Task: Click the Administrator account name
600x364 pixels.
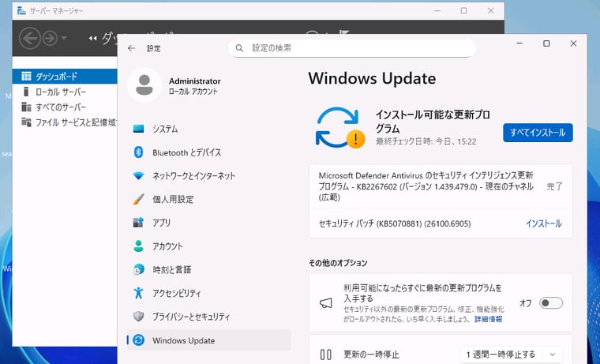Action: [195, 81]
